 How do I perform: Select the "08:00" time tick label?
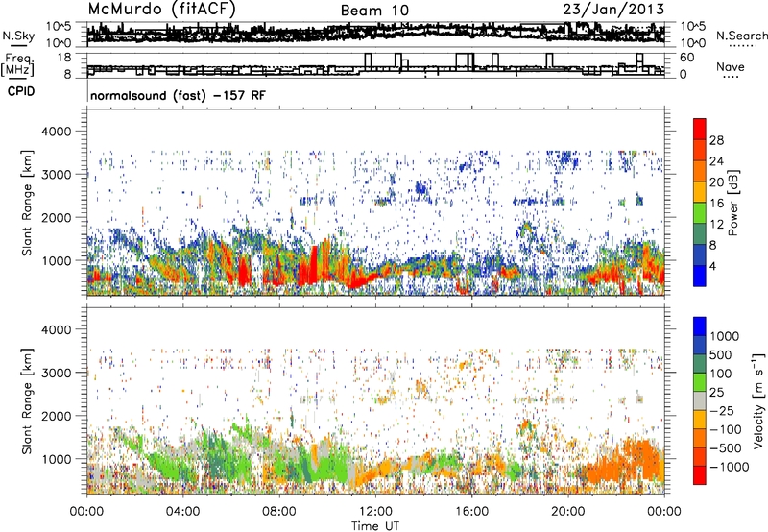(x=279, y=512)
